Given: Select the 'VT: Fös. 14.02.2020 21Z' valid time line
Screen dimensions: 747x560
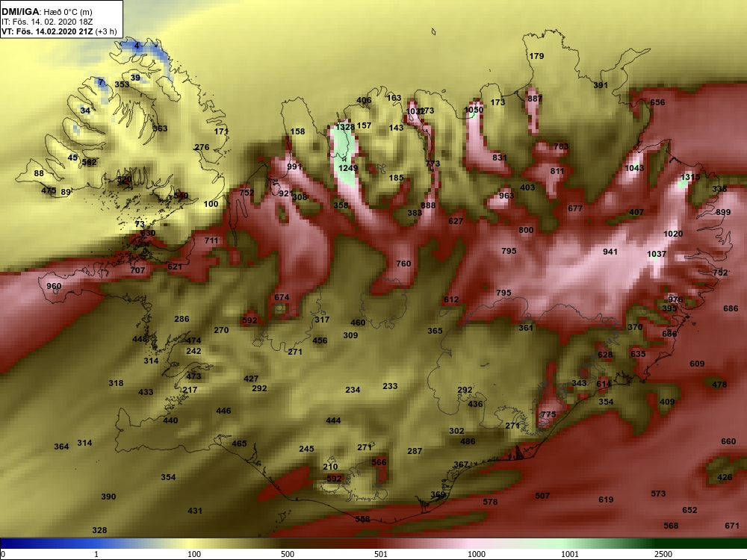Looking at the screenshot, I should tap(46, 31).
